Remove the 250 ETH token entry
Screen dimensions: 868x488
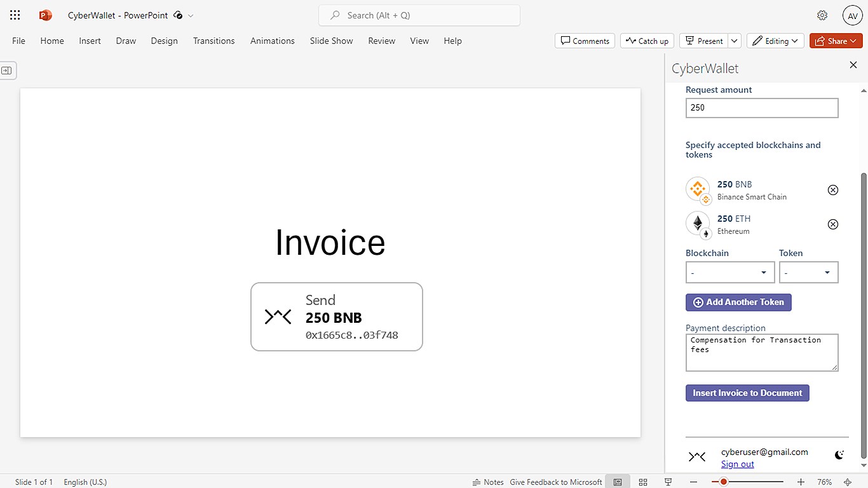[x=833, y=224]
